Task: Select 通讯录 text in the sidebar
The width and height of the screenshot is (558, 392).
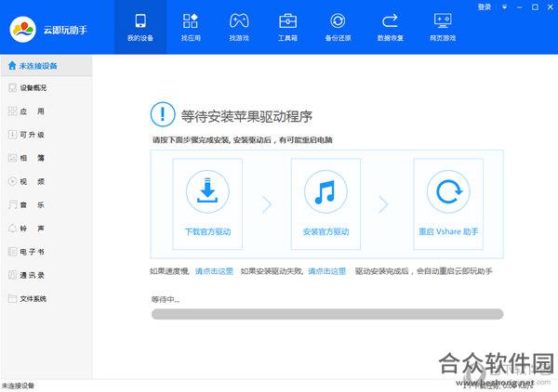Action: (x=32, y=275)
